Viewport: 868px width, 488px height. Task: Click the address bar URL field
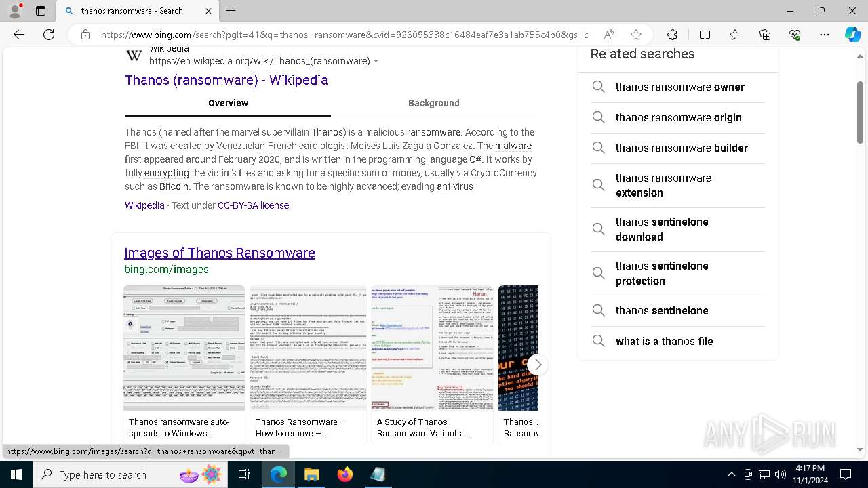click(x=347, y=35)
